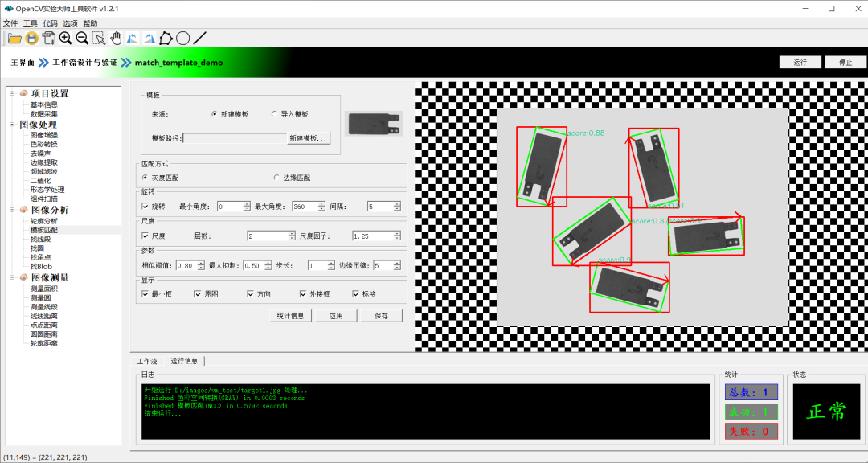Switch to the 运行信息 tab

pyautogui.click(x=184, y=361)
